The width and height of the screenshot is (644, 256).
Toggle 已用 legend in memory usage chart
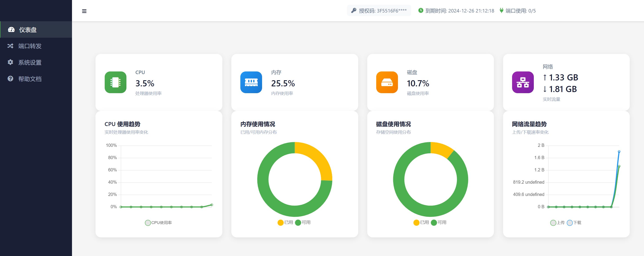285,222
